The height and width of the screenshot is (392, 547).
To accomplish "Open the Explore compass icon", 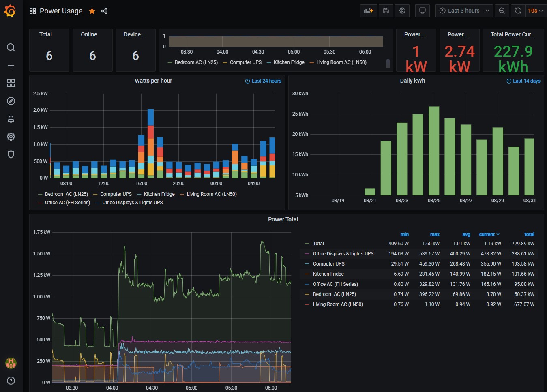I will click(x=11, y=101).
